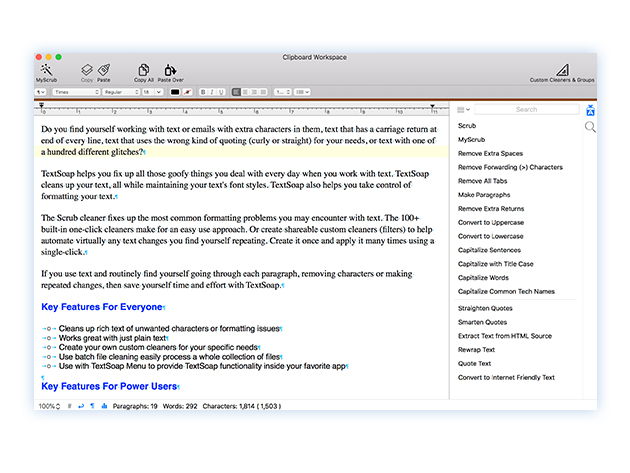The image size is (630, 473).
Task: Apply the Scrub cleaner
Action: click(x=467, y=126)
